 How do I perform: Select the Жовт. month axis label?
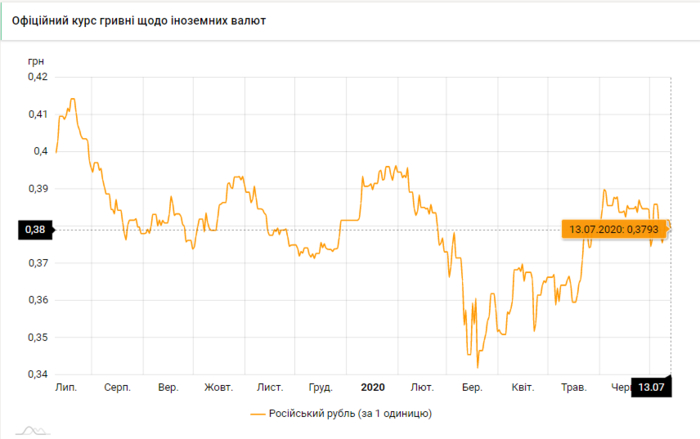coord(219,386)
